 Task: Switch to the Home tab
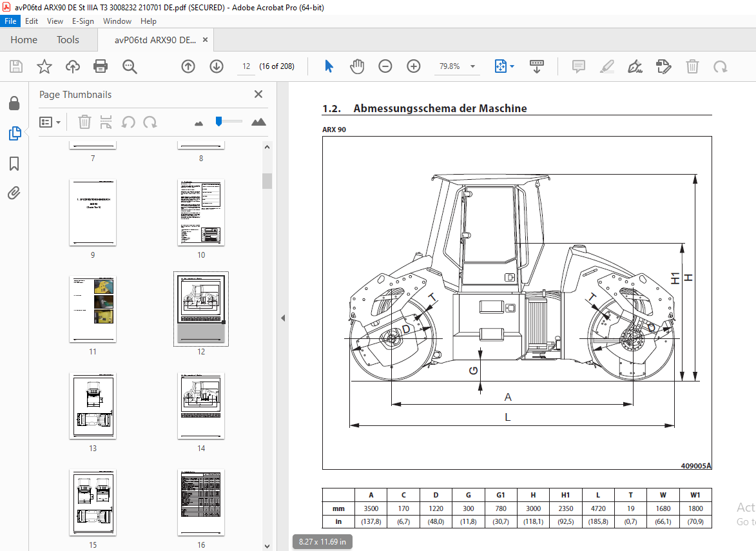click(24, 39)
